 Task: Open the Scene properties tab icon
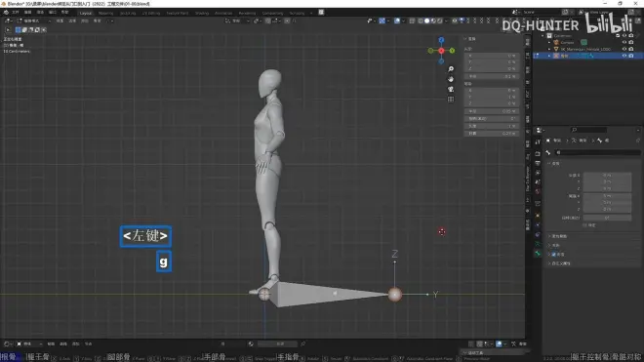(x=538, y=182)
